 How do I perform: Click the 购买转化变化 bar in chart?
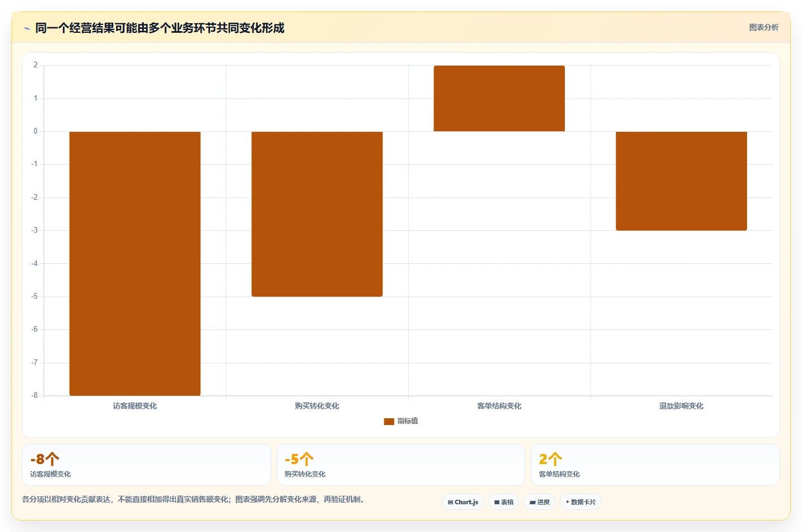[317, 214]
